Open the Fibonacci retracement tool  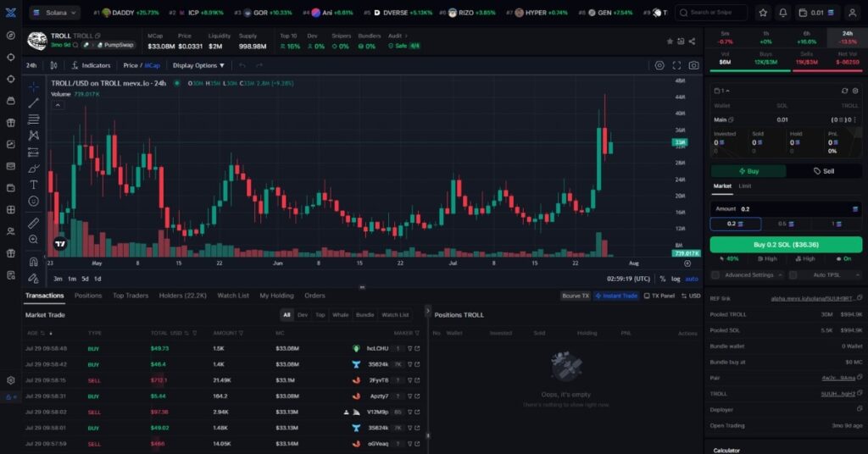click(x=33, y=119)
